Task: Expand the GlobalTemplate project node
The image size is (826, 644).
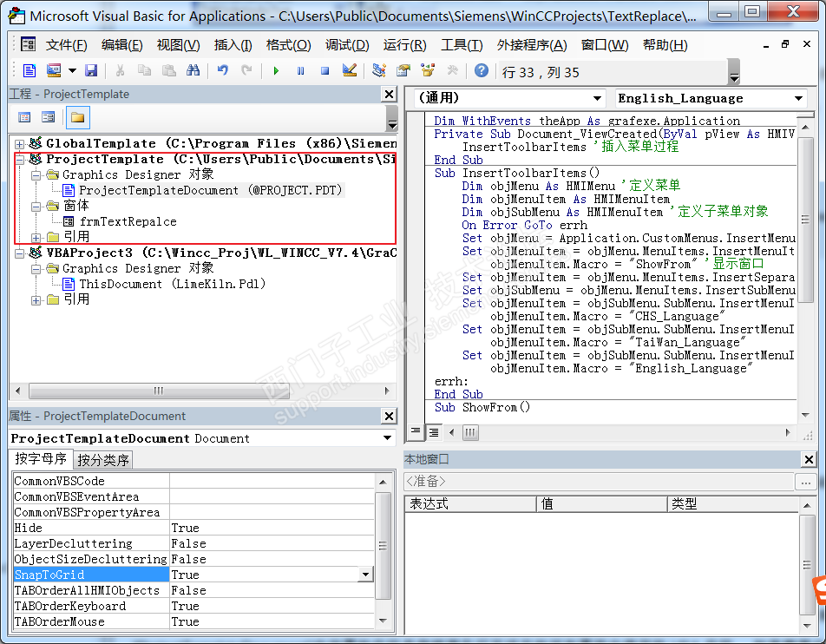Action: click(20, 143)
